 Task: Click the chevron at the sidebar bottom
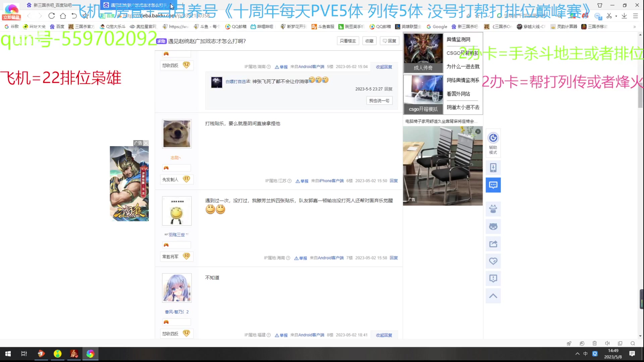pyautogui.click(x=493, y=296)
